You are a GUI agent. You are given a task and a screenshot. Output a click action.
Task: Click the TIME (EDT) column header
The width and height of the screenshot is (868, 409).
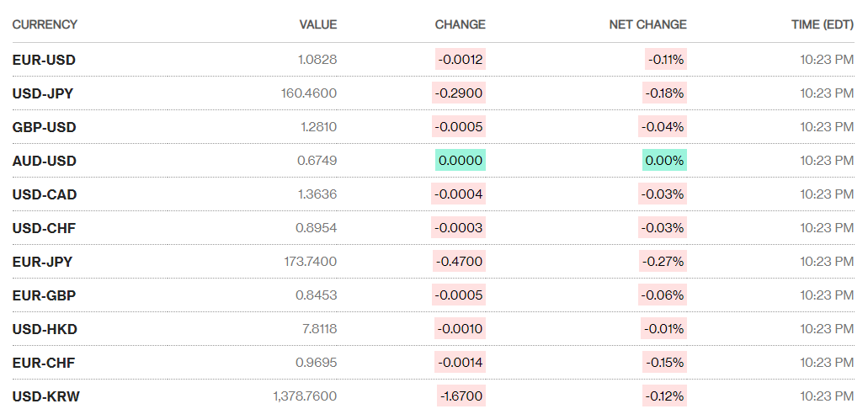[822, 24]
